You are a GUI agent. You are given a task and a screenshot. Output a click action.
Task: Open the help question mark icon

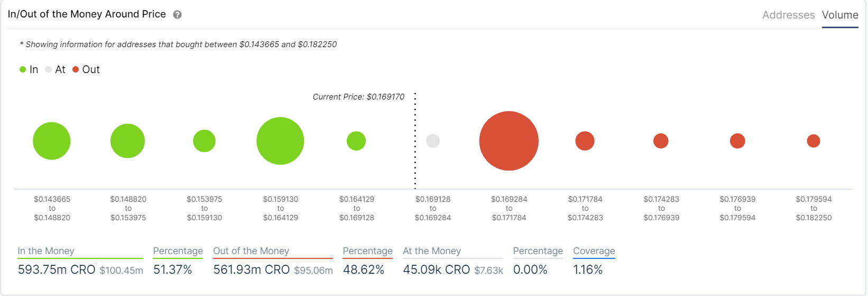[178, 15]
